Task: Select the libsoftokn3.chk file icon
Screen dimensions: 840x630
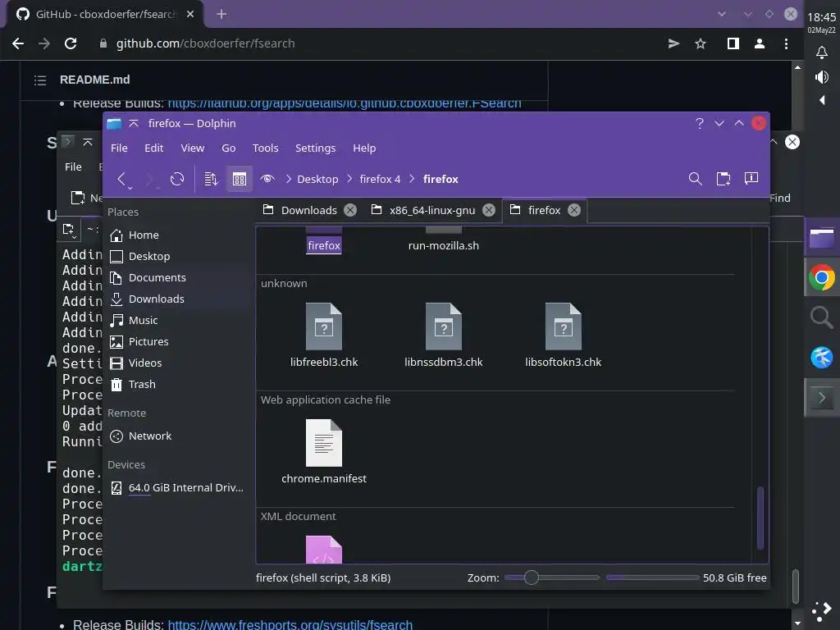Action: click(563, 326)
